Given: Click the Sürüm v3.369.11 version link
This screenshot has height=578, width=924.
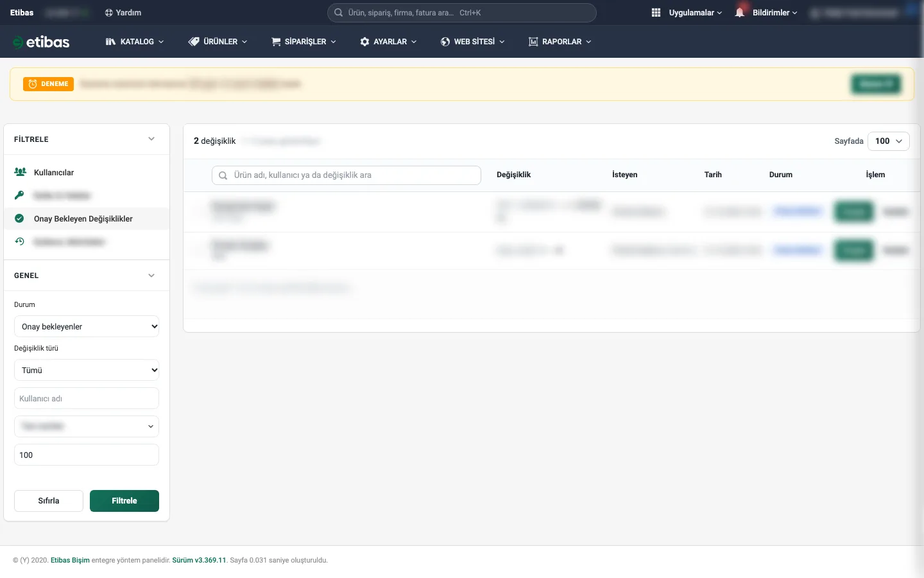Looking at the screenshot, I should [x=199, y=561].
